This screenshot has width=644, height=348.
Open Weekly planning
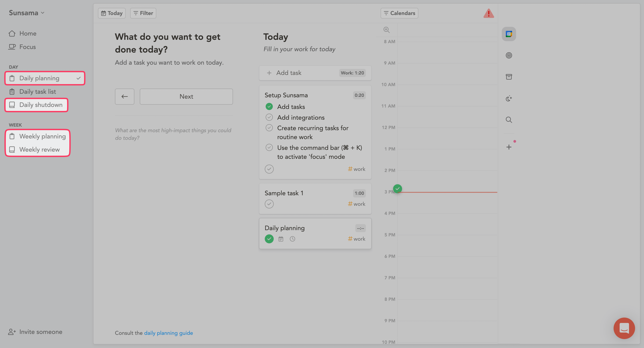click(x=38, y=136)
